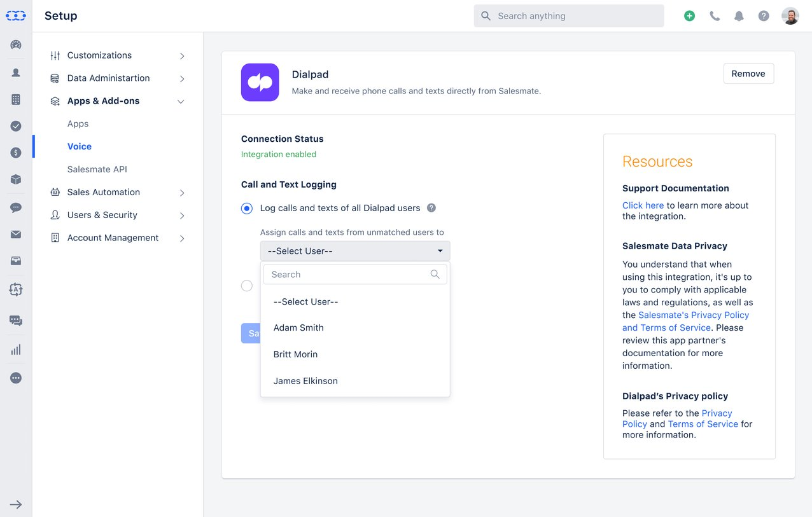Open the double chat bubbles icon in sidebar

(x=16, y=321)
